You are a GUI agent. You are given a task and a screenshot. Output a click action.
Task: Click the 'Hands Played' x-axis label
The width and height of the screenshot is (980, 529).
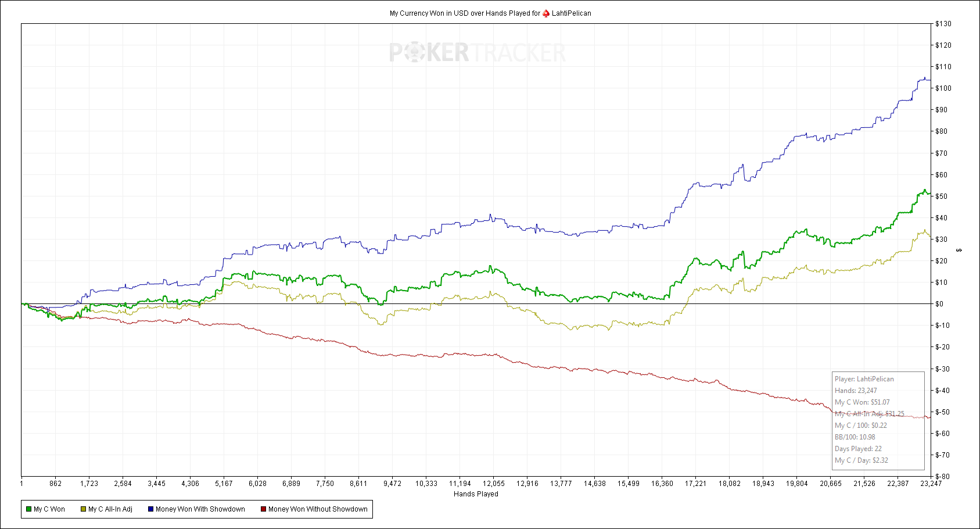[x=476, y=494]
